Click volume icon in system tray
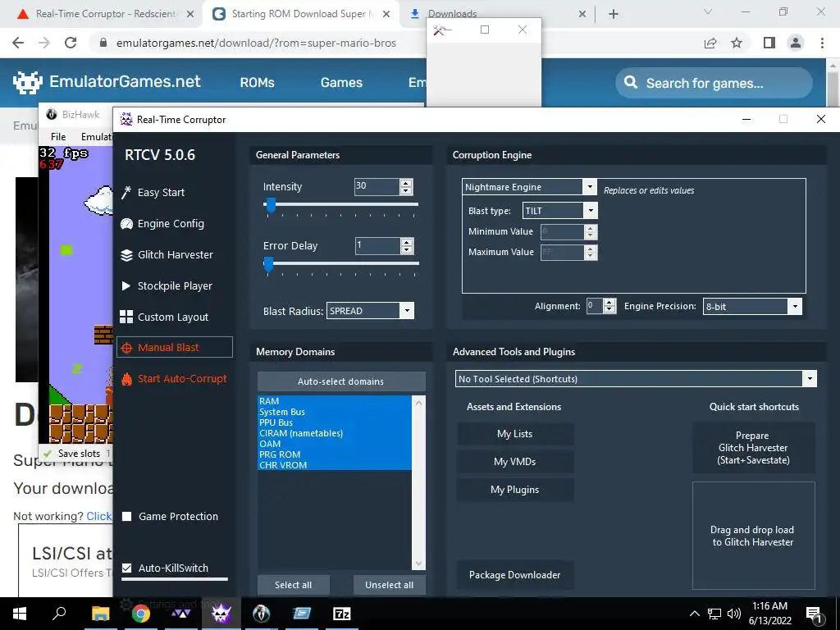Viewport: 840px width, 630px height. (x=734, y=614)
